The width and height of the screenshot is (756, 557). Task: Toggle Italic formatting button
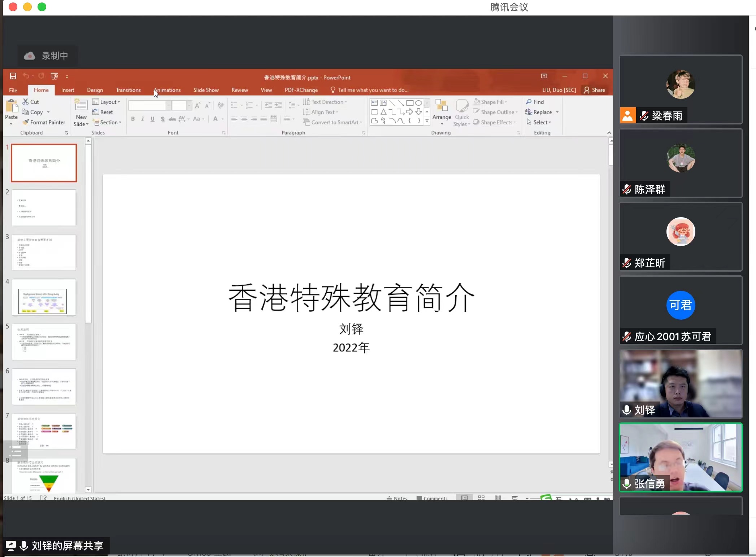point(143,119)
